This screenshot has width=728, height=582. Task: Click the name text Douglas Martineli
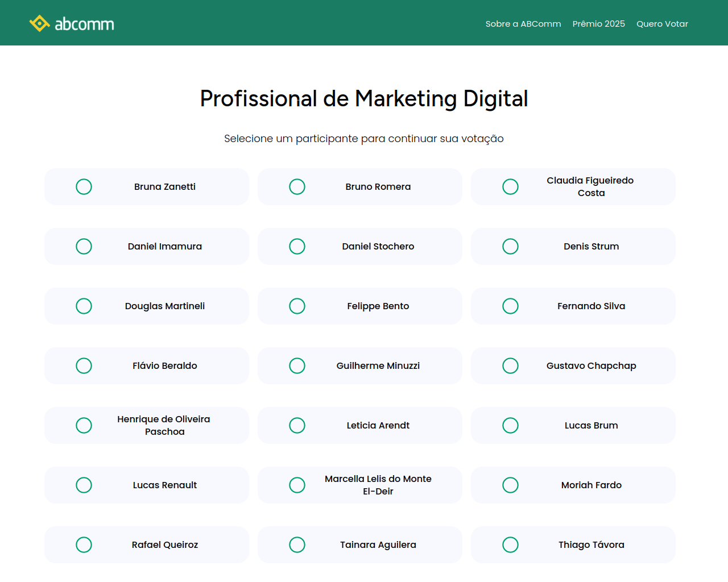click(165, 306)
